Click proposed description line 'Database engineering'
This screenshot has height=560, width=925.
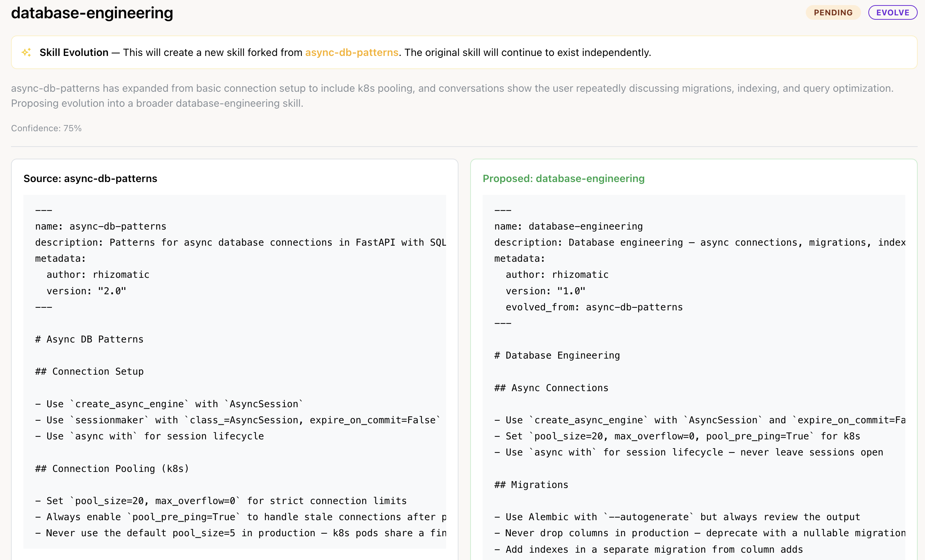(700, 242)
